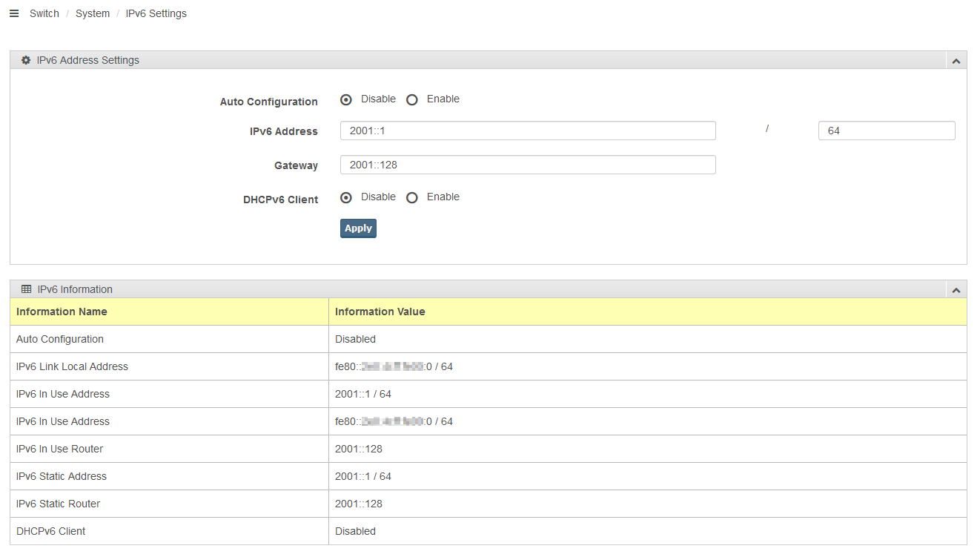This screenshot has width=980, height=560.
Task: Enable the DHCPv6 Client option
Action: (412, 197)
